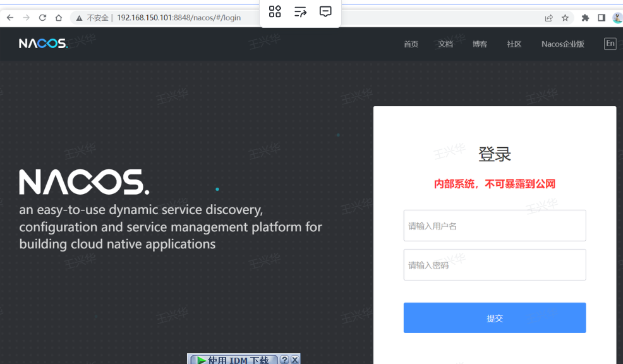
Task: Go to the browser home page icon
Action: tap(59, 18)
